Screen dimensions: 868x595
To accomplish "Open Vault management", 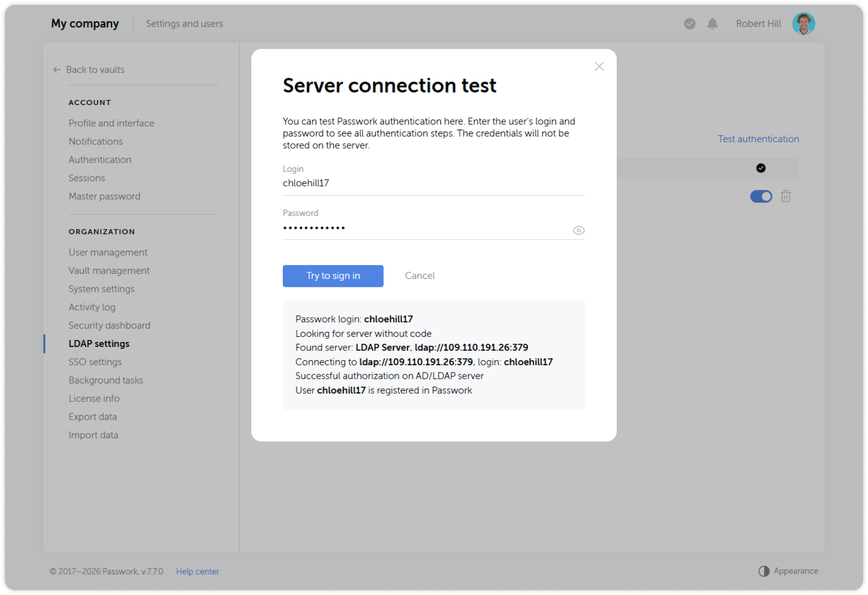I will [109, 271].
